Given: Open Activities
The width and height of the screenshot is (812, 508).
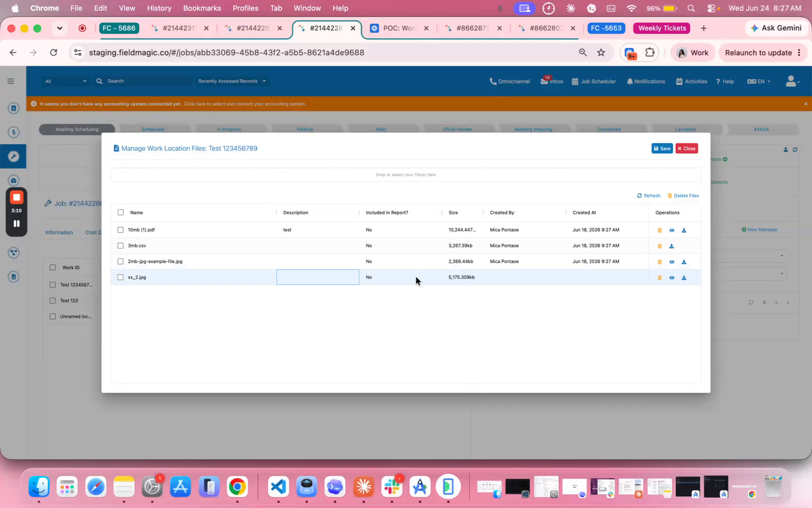Looking at the screenshot, I should pos(691,81).
